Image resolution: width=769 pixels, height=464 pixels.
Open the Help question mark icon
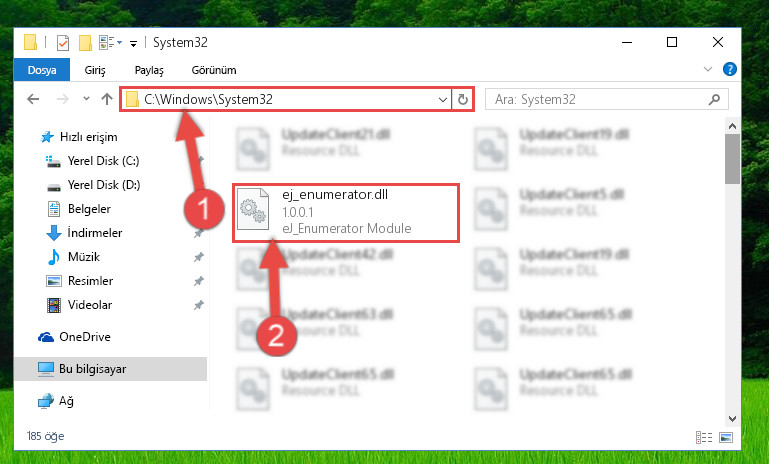(729, 69)
